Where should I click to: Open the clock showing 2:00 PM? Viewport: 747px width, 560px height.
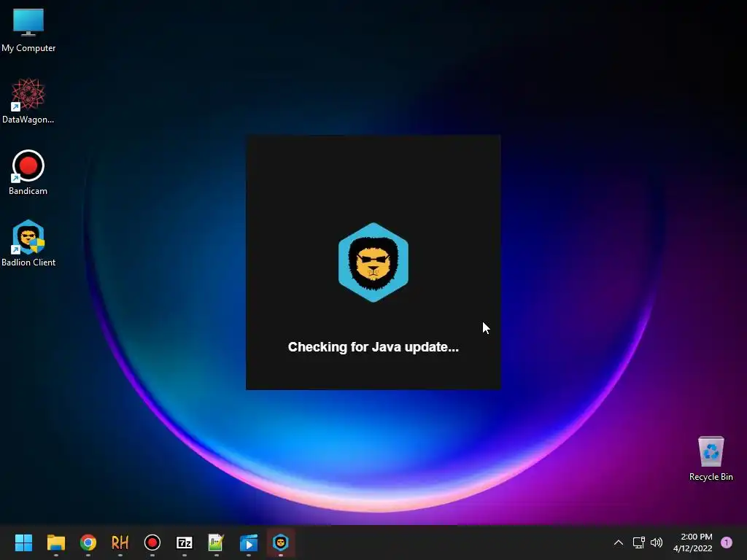[693, 542]
